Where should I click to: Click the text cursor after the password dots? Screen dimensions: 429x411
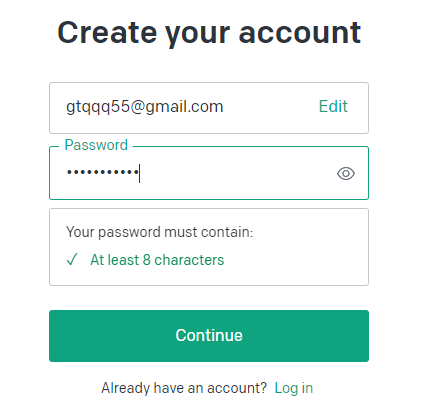140,173
